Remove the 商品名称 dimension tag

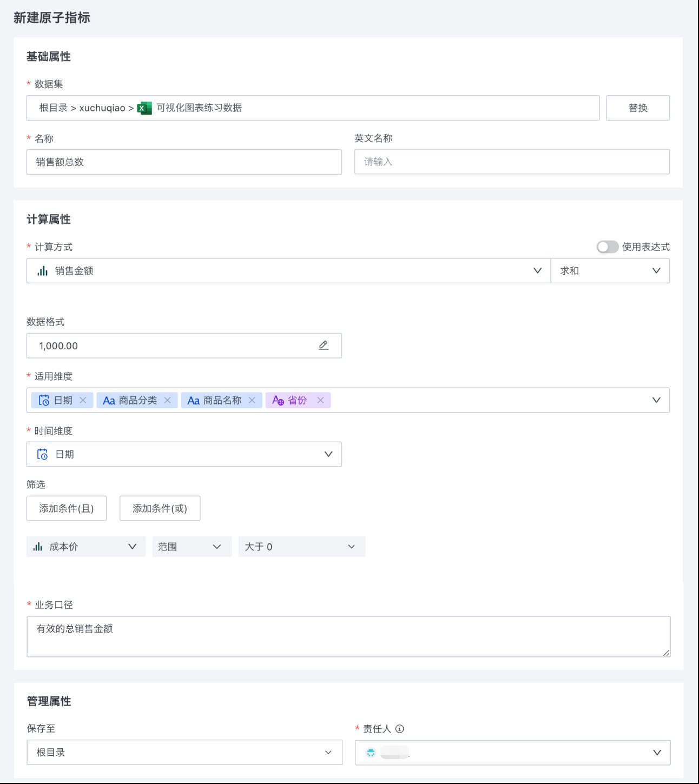click(252, 400)
